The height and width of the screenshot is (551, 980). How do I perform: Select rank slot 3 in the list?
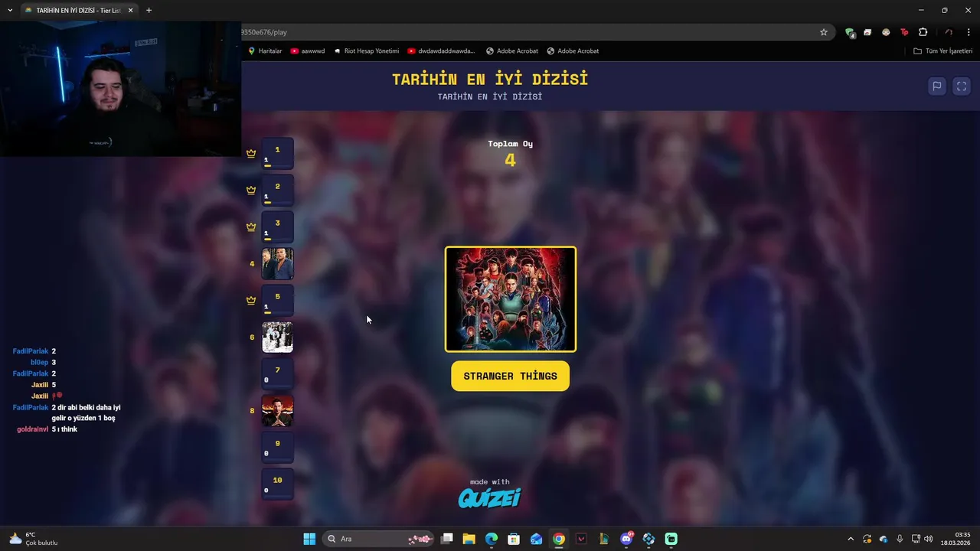[x=277, y=227]
